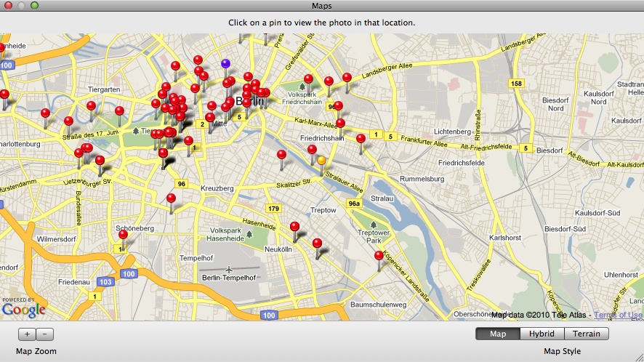The image size is (644, 362).
Task: Click the purple pin on the map
Action: [x=225, y=64]
